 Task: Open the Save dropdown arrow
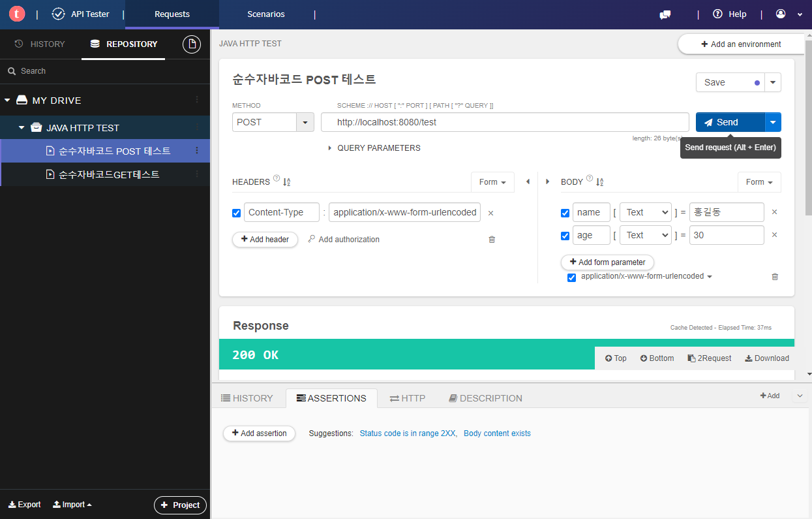(x=773, y=82)
